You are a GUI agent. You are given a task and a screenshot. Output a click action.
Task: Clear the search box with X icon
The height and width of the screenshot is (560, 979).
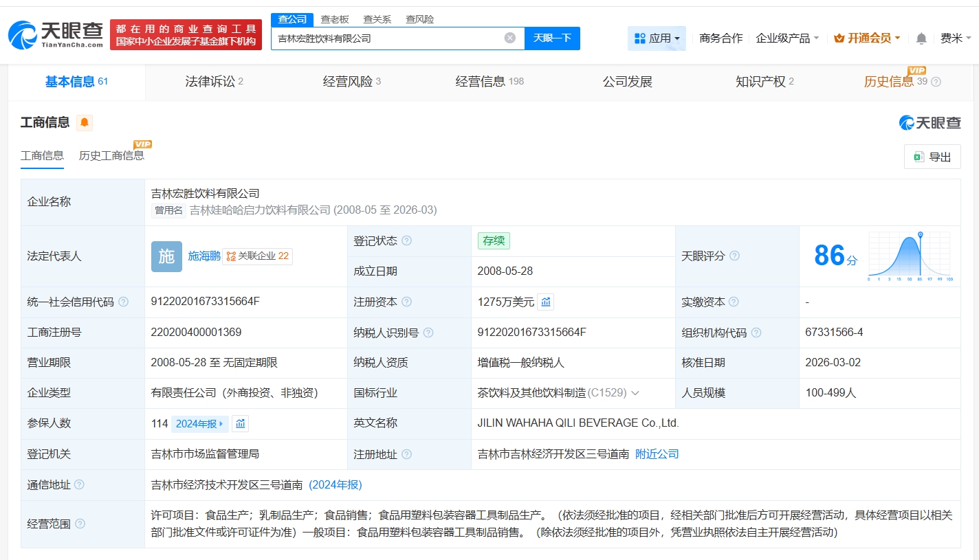[509, 38]
